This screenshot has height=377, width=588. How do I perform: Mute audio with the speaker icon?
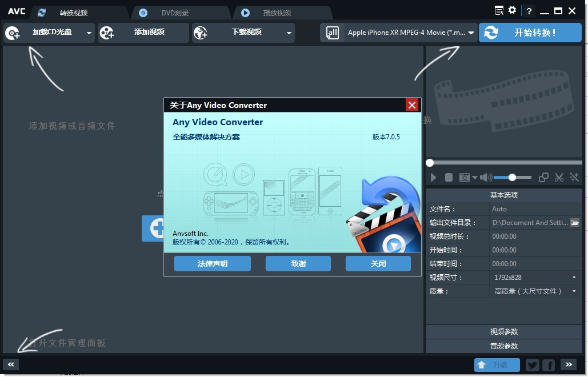[x=485, y=177]
